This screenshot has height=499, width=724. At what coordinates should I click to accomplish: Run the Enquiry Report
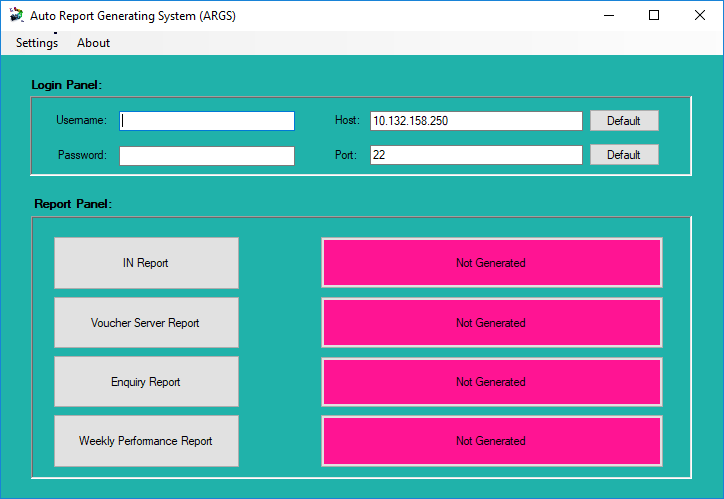point(146,382)
